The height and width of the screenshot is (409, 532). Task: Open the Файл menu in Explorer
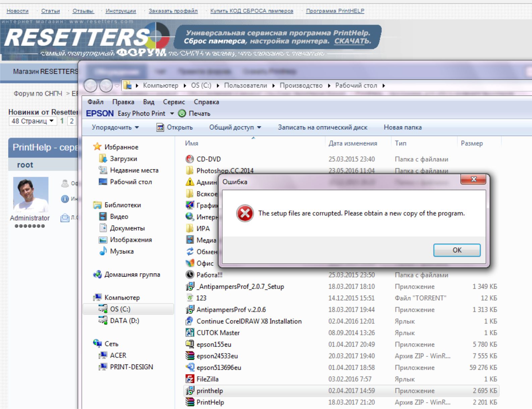(96, 102)
